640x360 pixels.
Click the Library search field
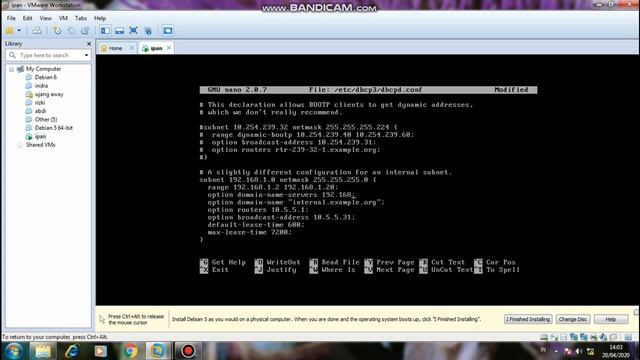pyautogui.click(x=48, y=55)
